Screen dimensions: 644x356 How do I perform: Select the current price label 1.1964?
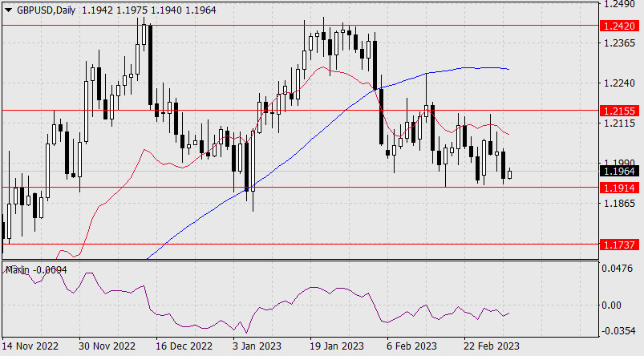click(619, 172)
